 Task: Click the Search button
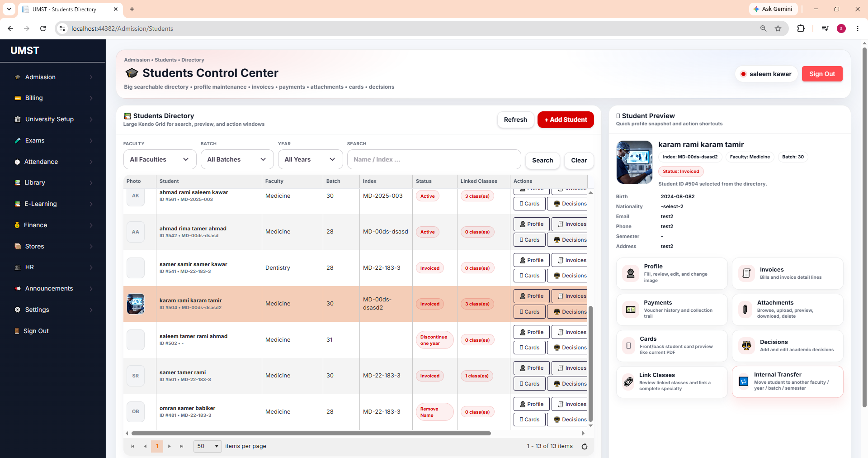coord(542,160)
